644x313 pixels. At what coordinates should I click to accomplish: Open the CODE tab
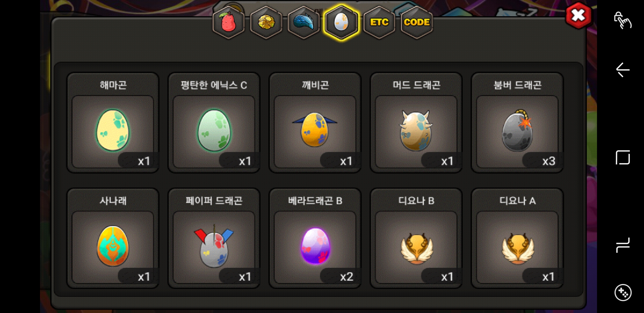[417, 22]
